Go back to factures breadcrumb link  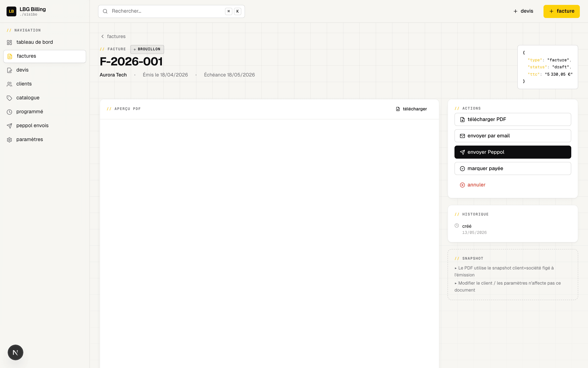[x=114, y=36]
